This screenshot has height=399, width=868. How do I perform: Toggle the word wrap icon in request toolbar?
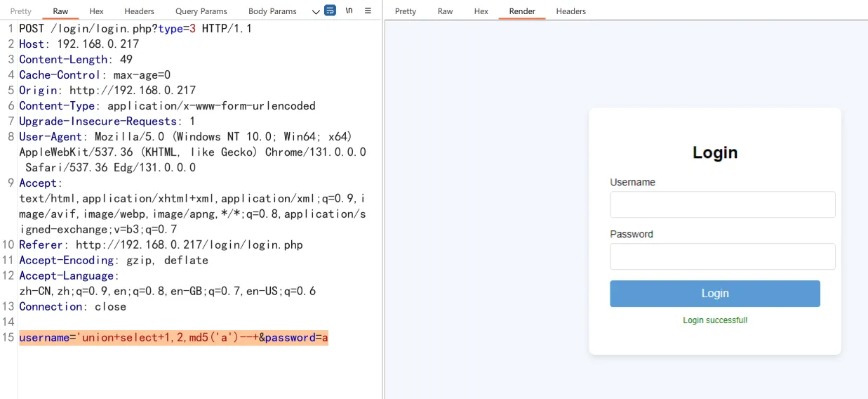[330, 11]
